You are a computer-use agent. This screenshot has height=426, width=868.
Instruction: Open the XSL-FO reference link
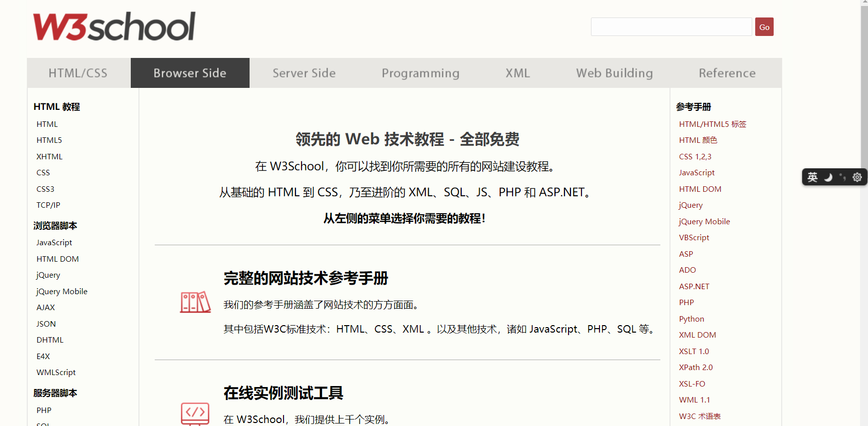point(692,384)
